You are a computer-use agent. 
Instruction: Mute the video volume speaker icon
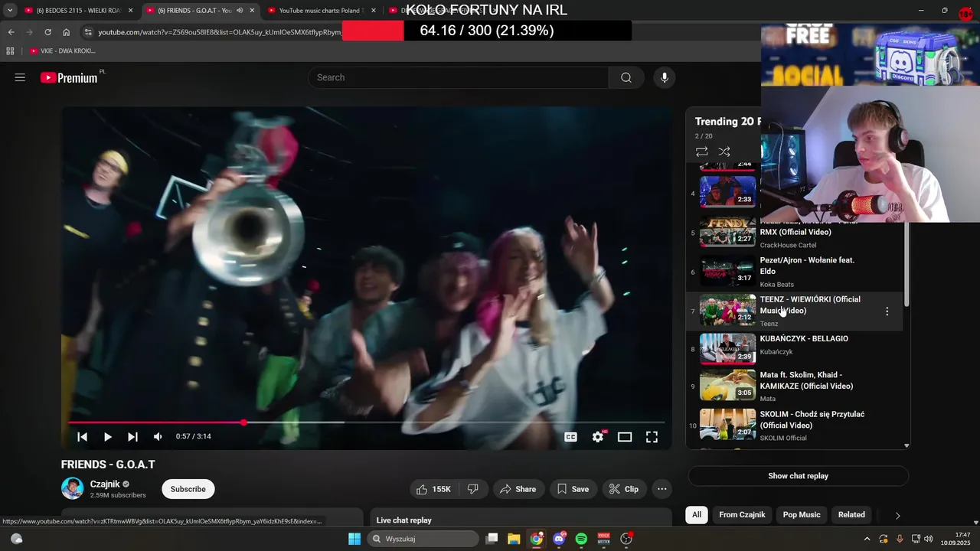(158, 436)
